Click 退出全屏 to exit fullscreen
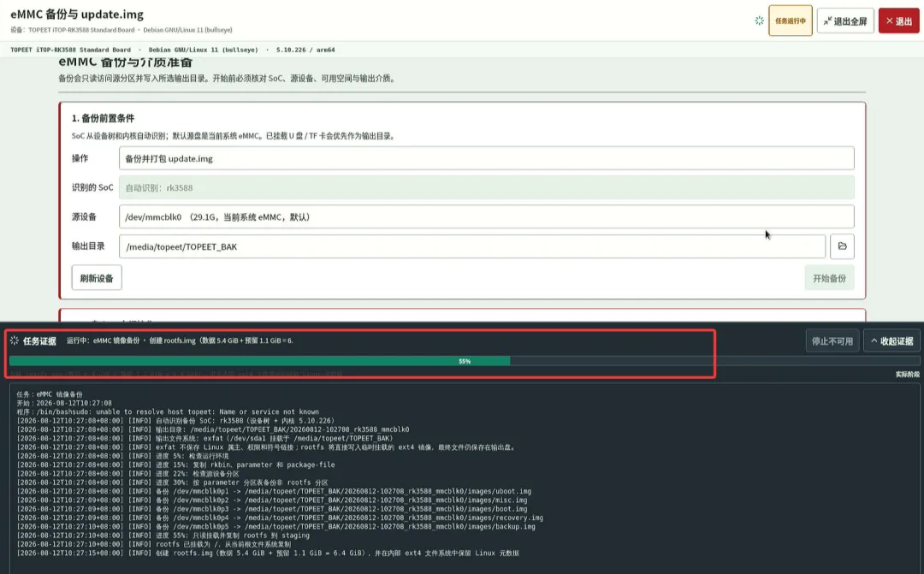This screenshot has width=924, height=574. [x=845, y=21]
